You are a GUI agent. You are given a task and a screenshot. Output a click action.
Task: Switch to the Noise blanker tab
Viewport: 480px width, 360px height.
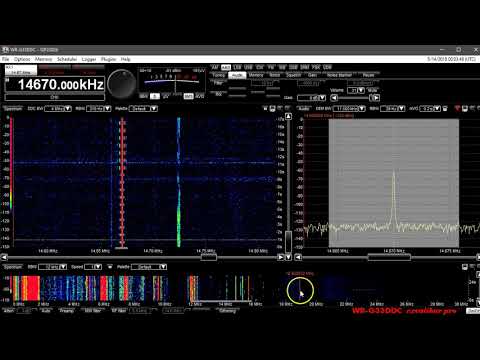click(x=339, y=75)
